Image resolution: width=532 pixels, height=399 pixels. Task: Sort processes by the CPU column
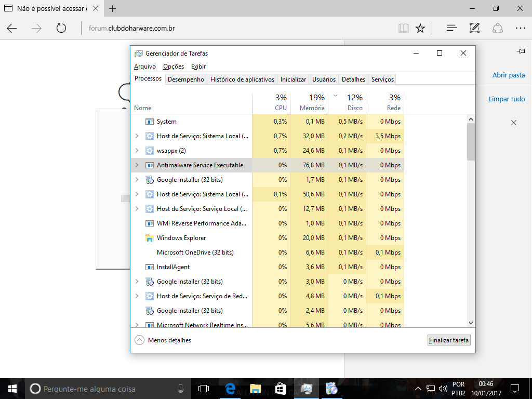(271, 102)
